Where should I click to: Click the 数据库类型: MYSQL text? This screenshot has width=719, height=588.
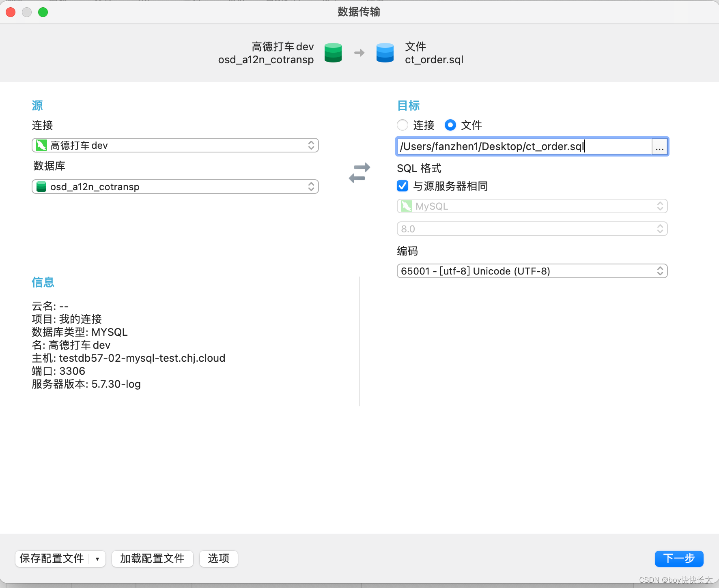tap(80, 332)
